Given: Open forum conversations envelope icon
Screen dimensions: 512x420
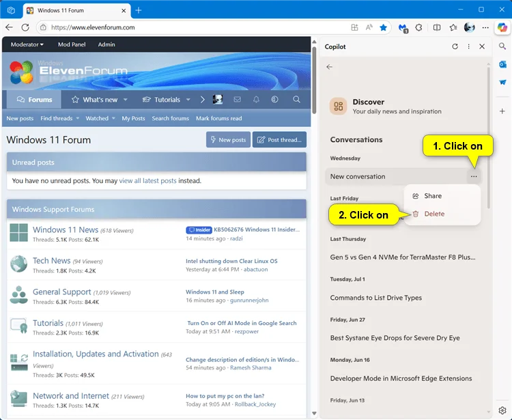Looking at the screenshot, I should [237, 99].
